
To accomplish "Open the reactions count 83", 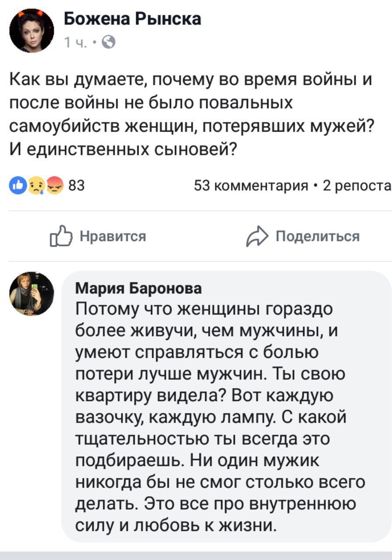I will pos(76,186).
